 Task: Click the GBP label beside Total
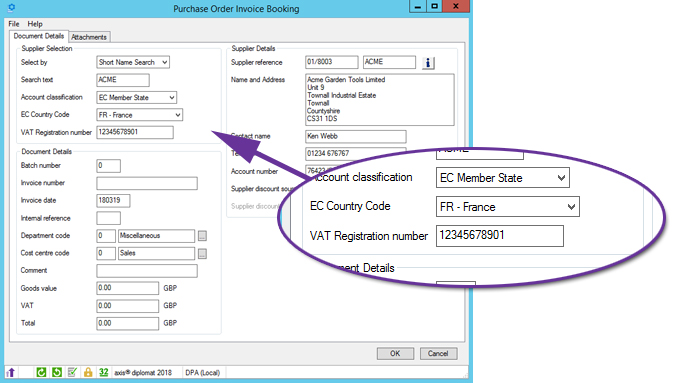170,323
